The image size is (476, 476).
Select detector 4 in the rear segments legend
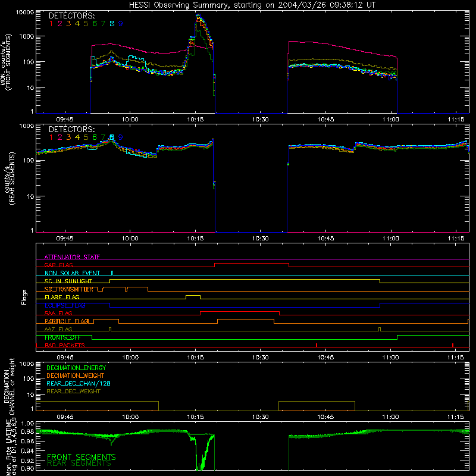point(77,137)
